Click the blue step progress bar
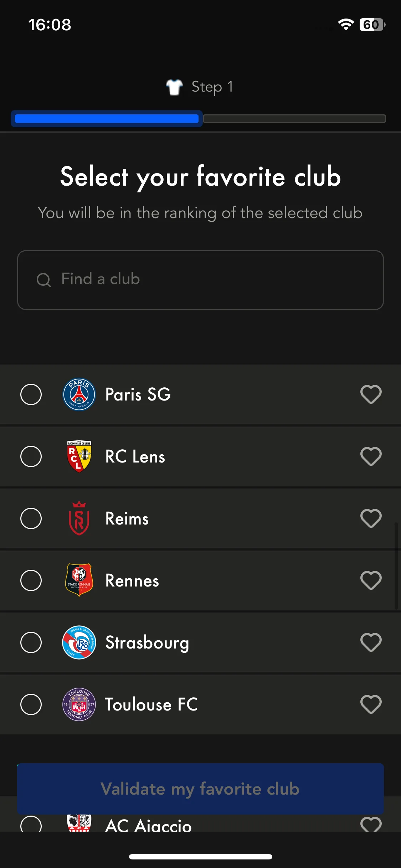The height and width of the screenshot is (868, 401). click(107, 119)
